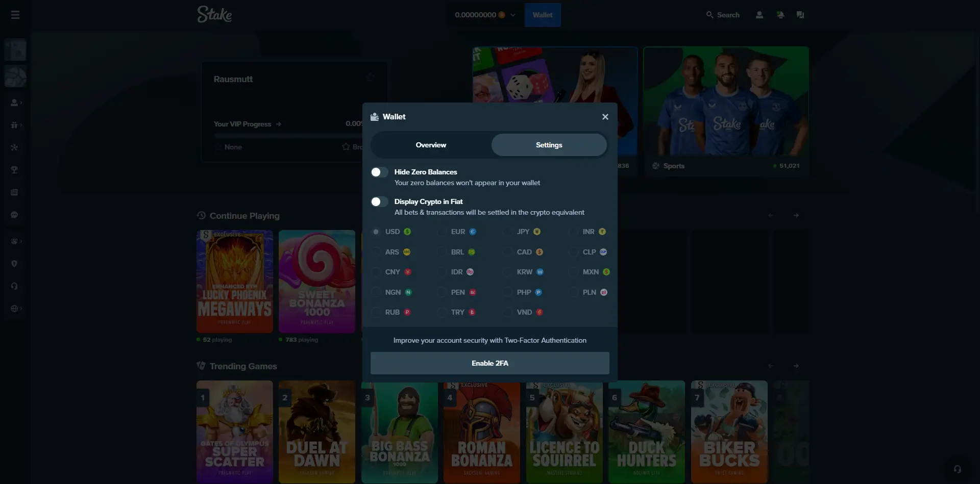Open the notifications bell icon
The width and height of the screenshot is (980, 484).
coord(780,15)
